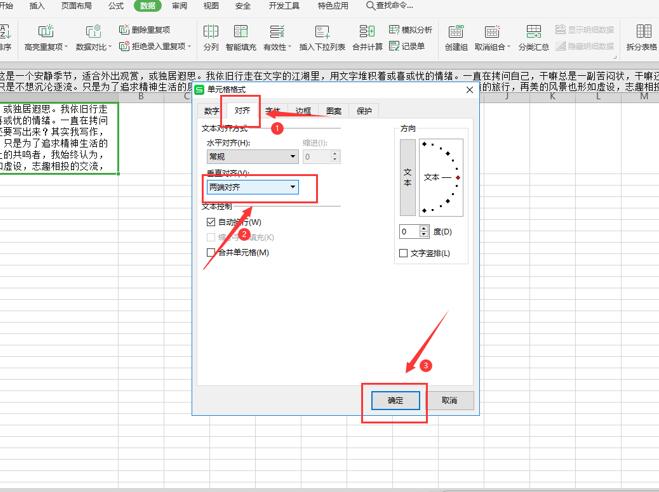The width and height of the screenshot is (659, 492).
Task: Open the 垂直对齐 dropdown showing 两端对齐
Action: pyautogui.click(x=252, y=187)
